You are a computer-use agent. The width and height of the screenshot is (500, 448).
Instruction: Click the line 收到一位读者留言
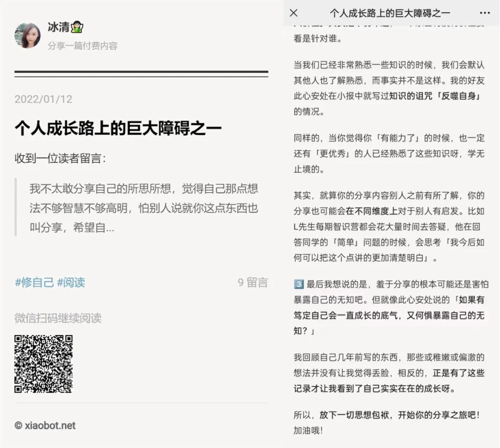60,158
